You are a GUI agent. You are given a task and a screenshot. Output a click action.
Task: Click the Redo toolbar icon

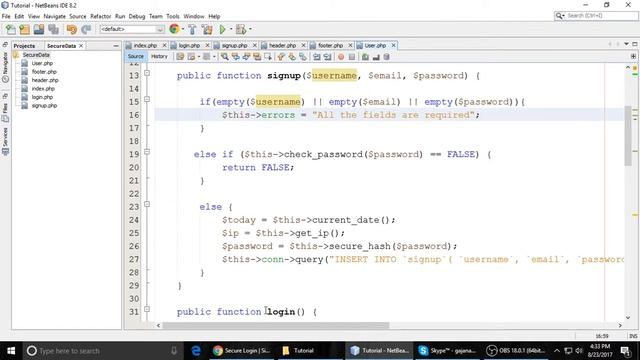86,29
